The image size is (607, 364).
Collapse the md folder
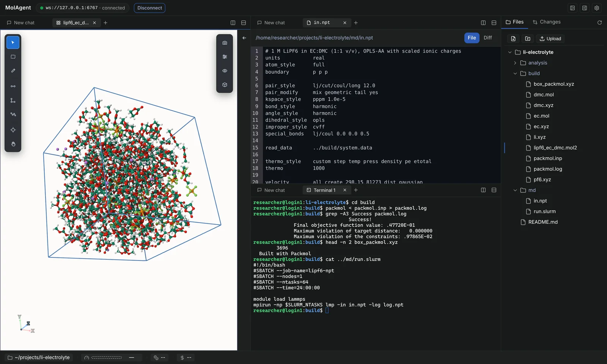click(x=515, y=190)
